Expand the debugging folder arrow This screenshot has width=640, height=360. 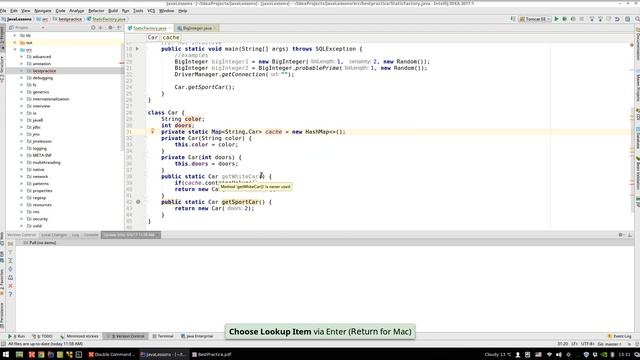(22, 78)
